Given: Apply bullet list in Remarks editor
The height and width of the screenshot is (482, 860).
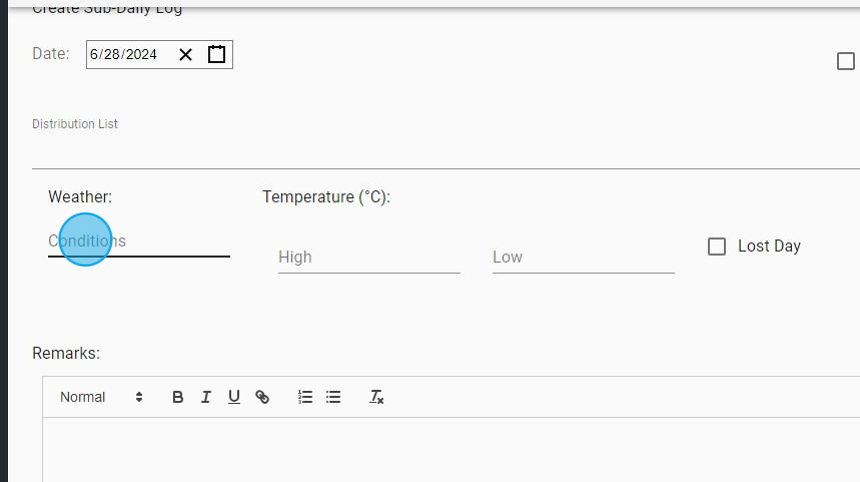Looking at the screenshot, I should [x=334, y=397].
